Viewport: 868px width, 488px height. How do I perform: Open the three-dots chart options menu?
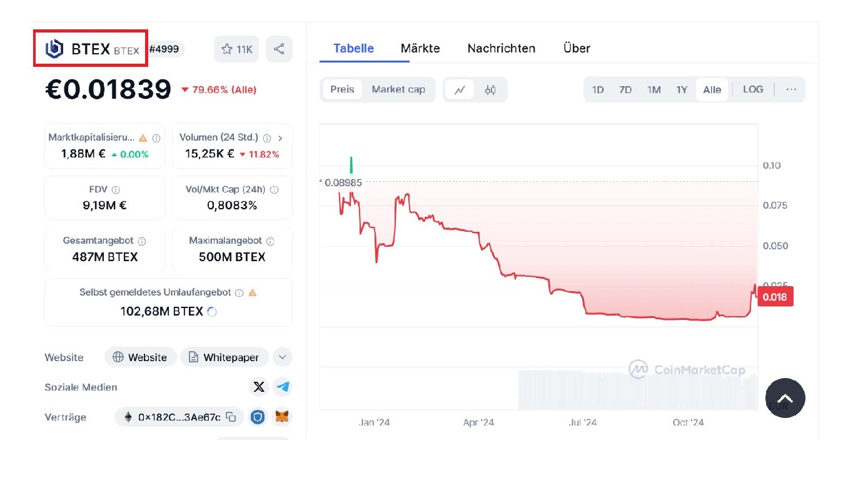pyautogui.click(x=791, y=89)
